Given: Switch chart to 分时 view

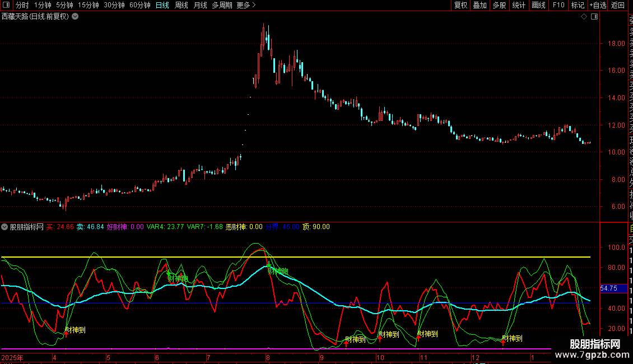Looking at the screenshot, I should [x=22, y=5].
